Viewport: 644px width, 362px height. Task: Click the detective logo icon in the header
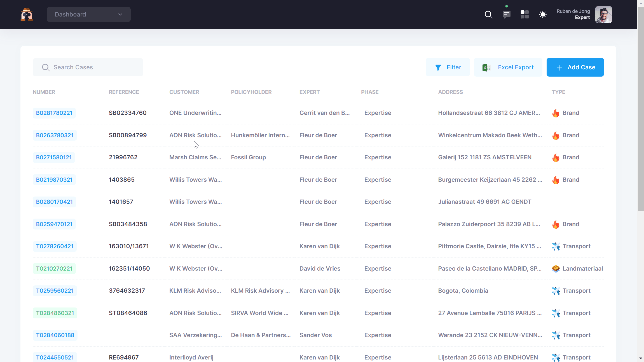tap(27, 15)
